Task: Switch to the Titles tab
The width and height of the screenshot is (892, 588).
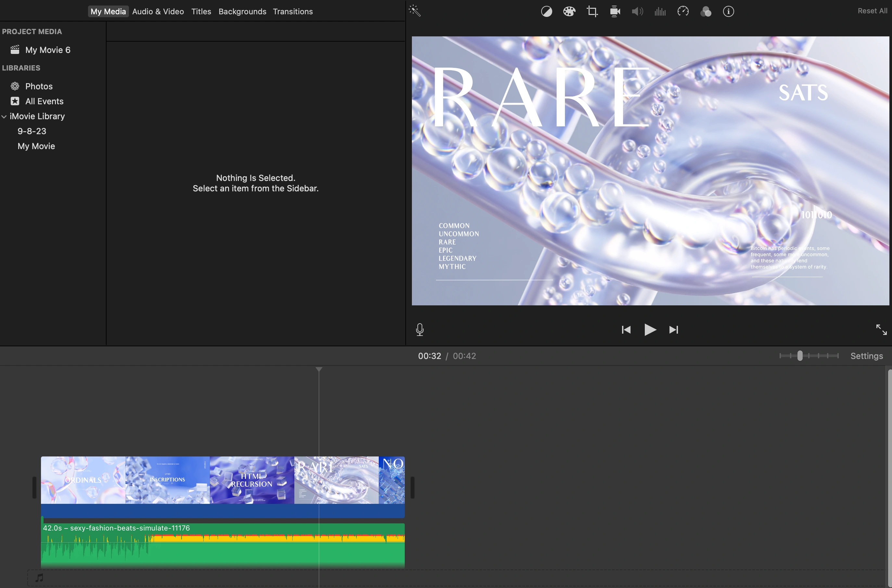Action: 201,11
